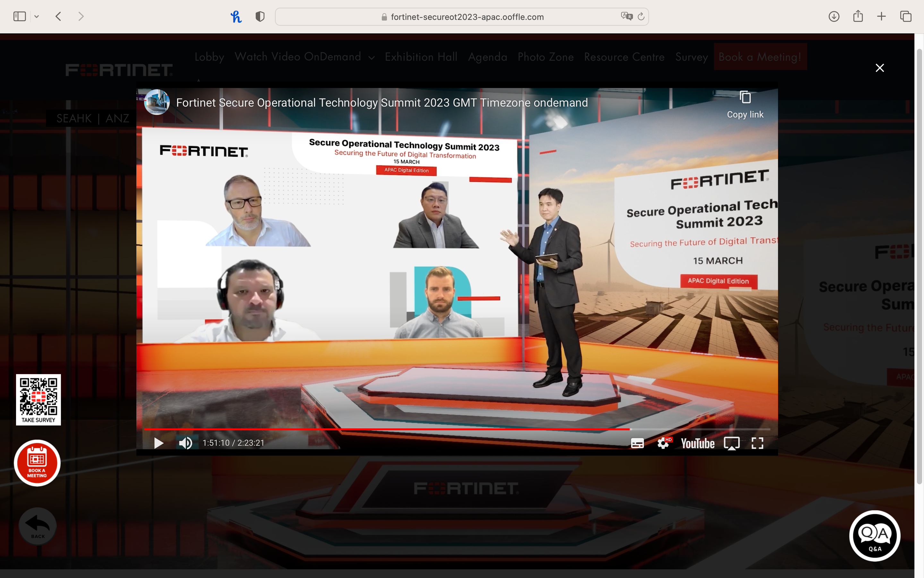Screen dimensions: 924x578
Task: Click the round Book a Meeting calendar icon
Action: pyautogui.click(x=37, y=463)
